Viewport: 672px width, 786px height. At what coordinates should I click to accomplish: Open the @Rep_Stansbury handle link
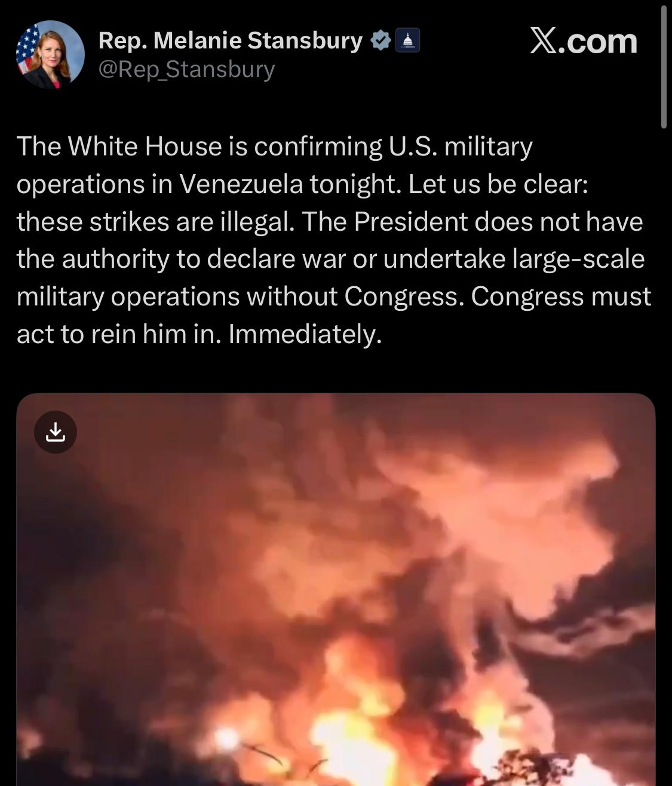coord(186,69)
